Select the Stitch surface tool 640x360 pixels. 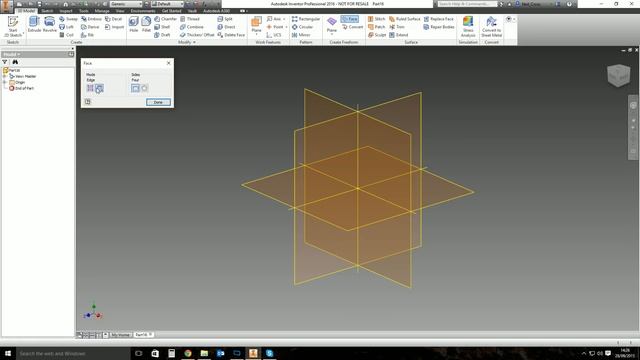[x=376, y=19]
